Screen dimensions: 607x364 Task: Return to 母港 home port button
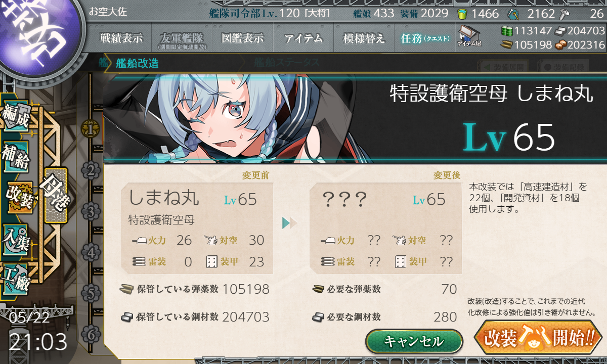tap(56, 196)
